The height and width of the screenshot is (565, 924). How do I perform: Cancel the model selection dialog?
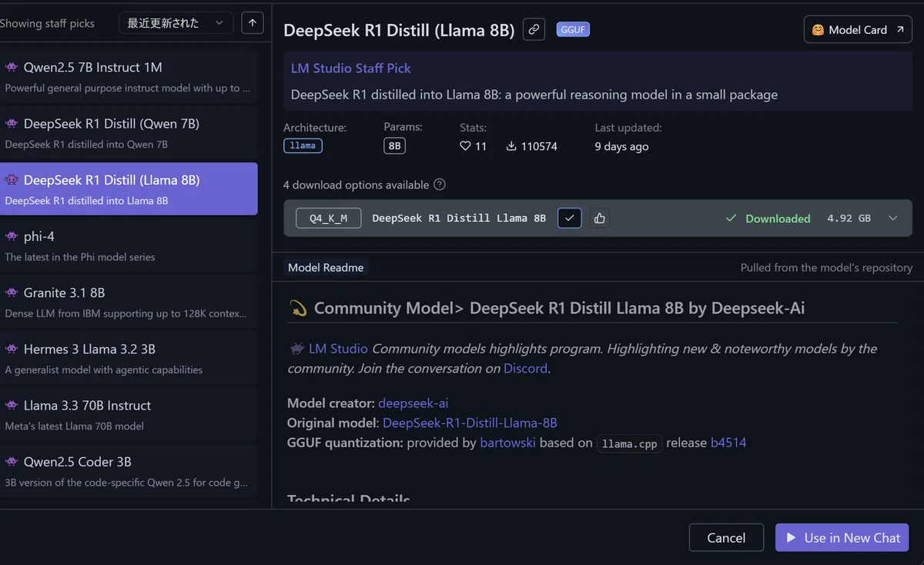726,538
